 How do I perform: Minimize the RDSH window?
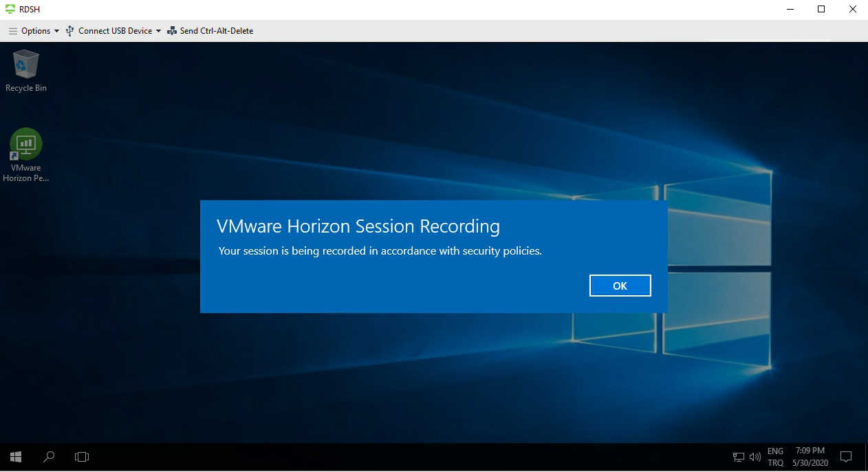(x=790, y=10)
